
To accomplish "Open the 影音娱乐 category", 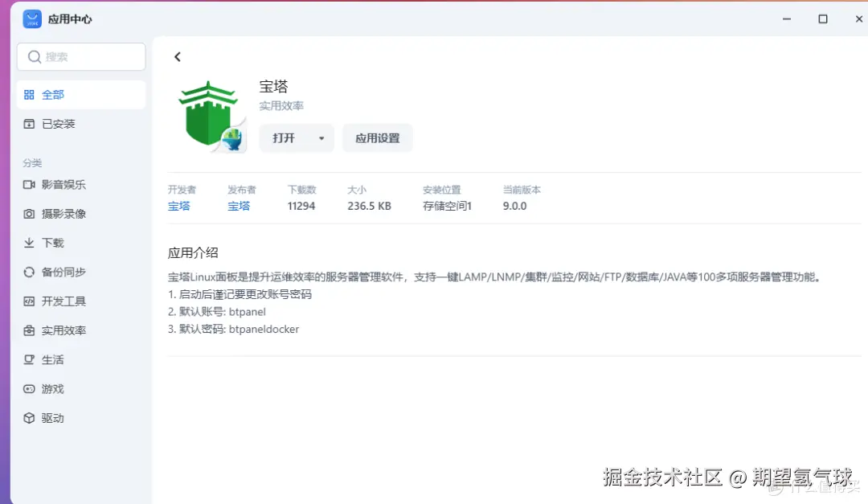I will 81,184.
